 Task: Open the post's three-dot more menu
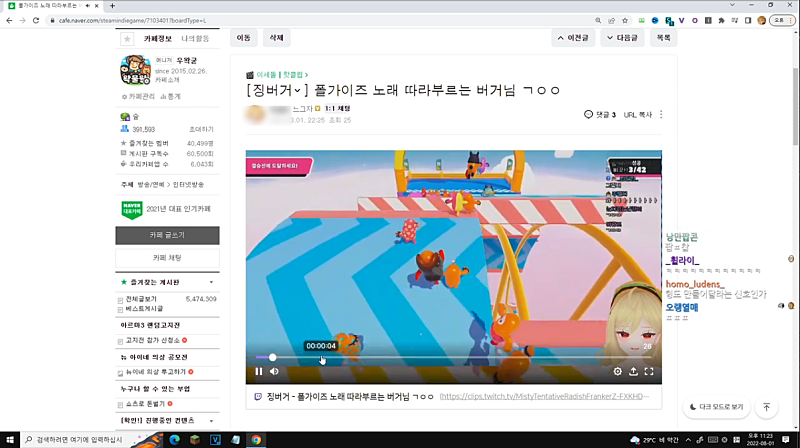(x=661, y=115)
